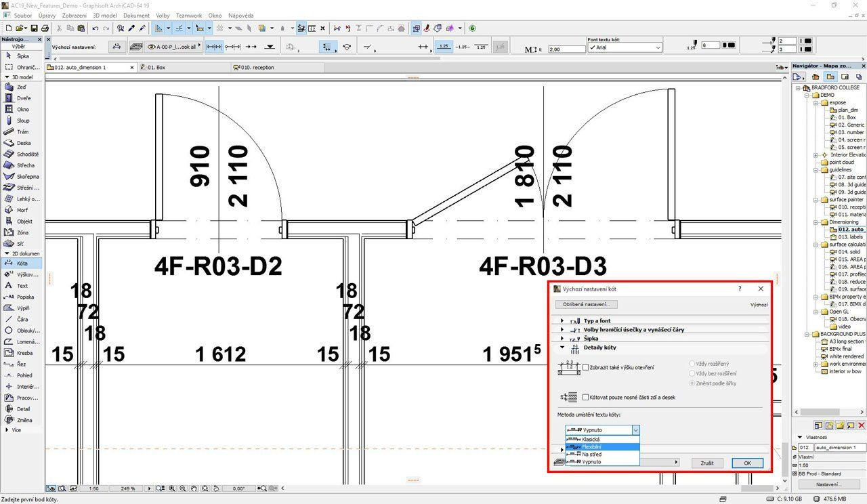Select the Zeď (wall) tool

22,87
